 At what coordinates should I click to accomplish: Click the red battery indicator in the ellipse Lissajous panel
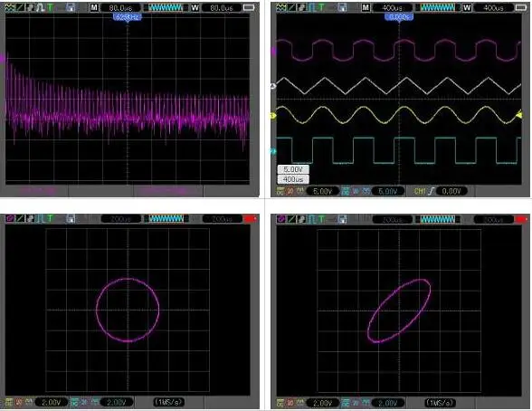pyautogui.click(x=521, y=219)
